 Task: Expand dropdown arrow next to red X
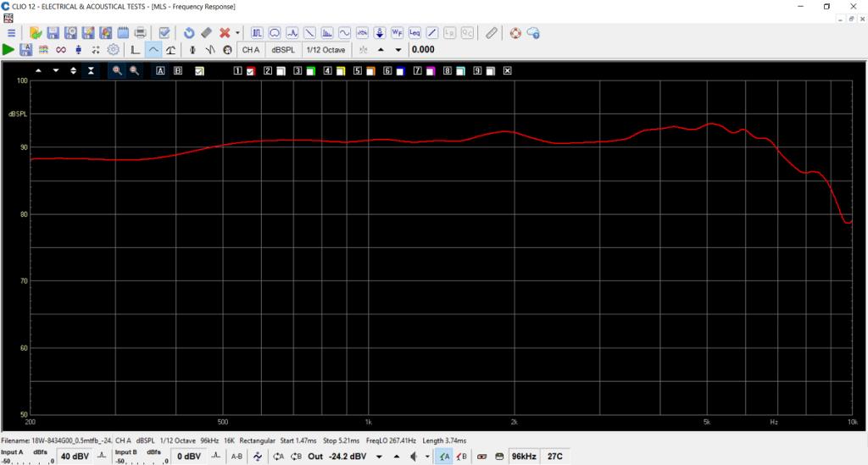click(237, 33)
